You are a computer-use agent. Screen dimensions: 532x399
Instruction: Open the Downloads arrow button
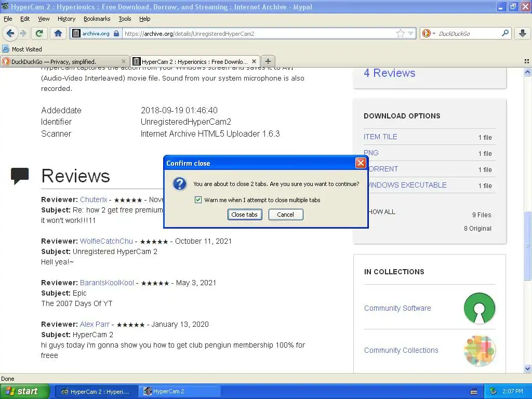[523, 33]
